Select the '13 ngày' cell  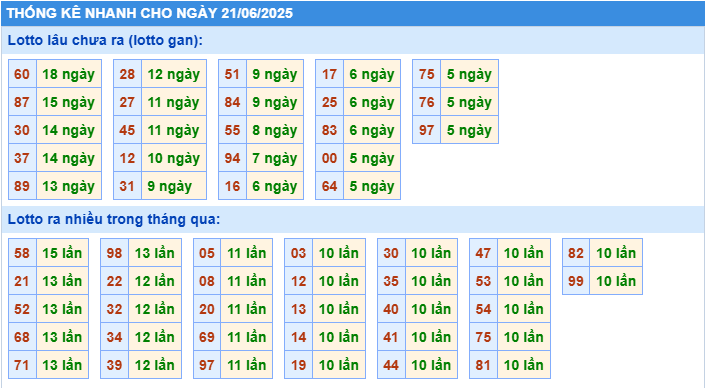click(x=69, y=186)
